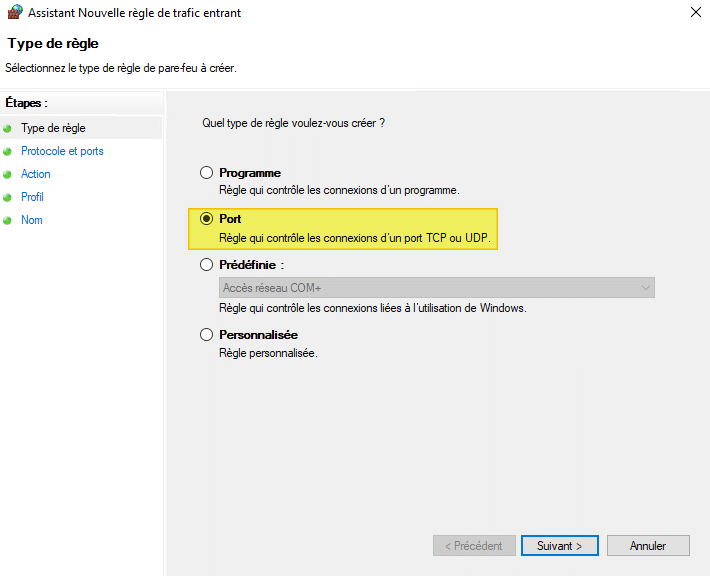
Task: Jump to the Profil step
Action: point(33,197)
